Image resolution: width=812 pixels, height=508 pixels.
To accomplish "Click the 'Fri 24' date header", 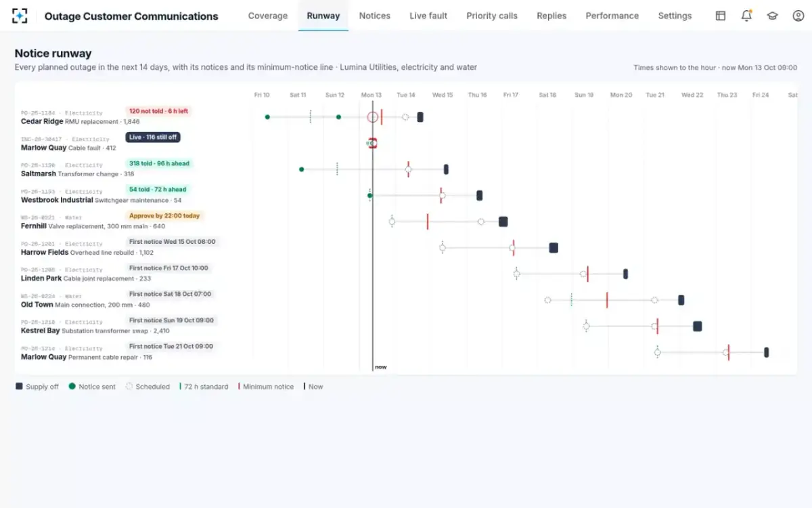I will click(761, 96).
